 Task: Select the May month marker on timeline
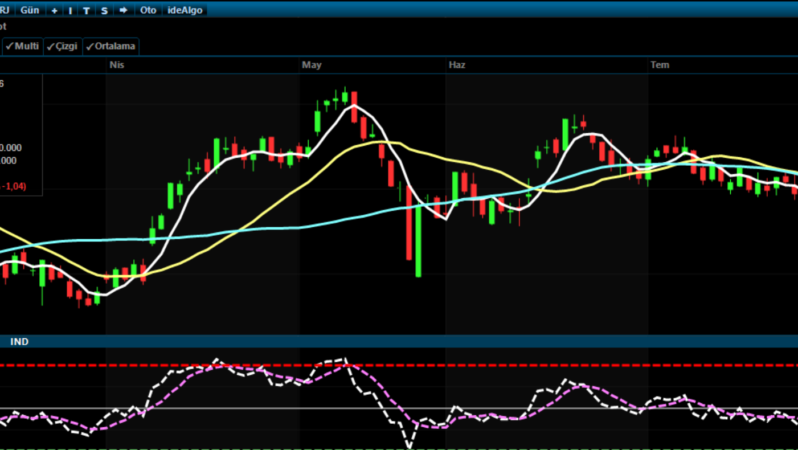coord(311,65)
